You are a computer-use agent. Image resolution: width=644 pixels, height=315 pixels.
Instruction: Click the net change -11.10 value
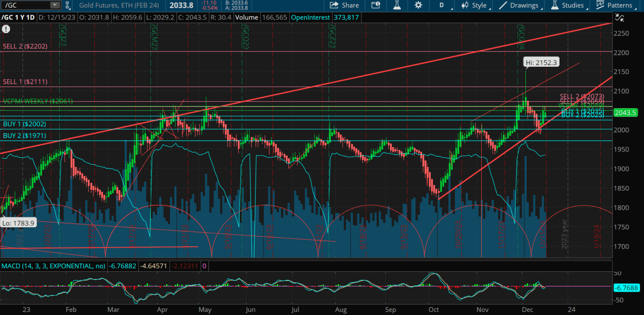[209, 3]
